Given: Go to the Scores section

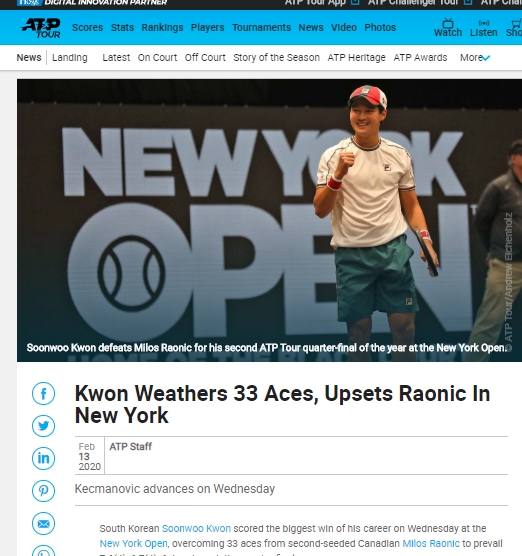Looking at the screenshot, I should pyautogui.click(x=87, y=27).
